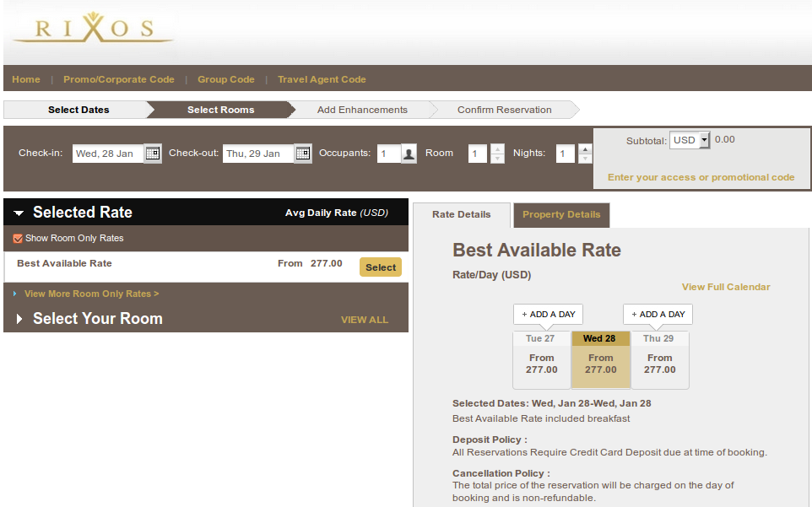Open the check-out calendar icon
This screenshot has height=507, width=812.
(x=303, y=154)
